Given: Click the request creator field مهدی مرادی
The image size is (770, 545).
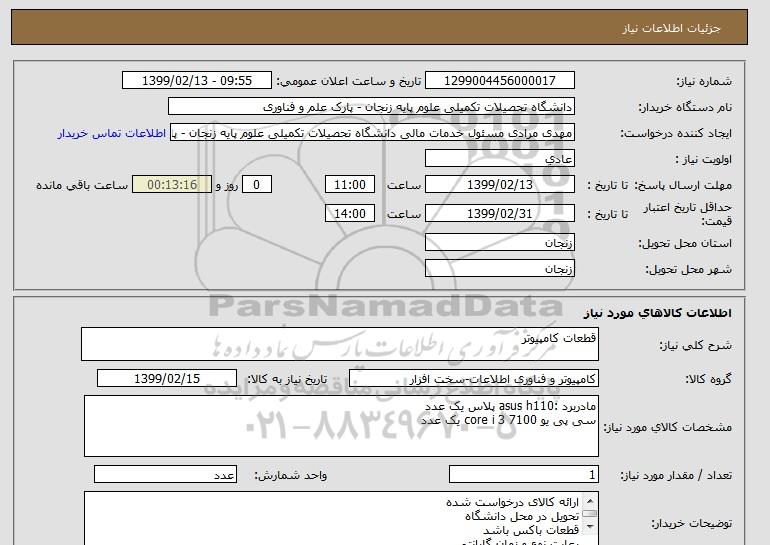Looking at the screenshot, I should (372, 133).
